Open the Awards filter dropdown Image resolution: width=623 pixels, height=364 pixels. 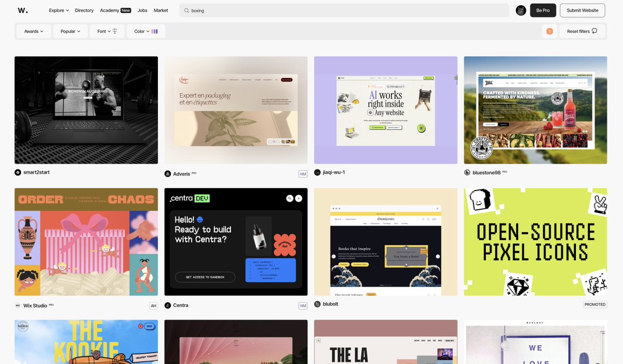tap(34, 31)
